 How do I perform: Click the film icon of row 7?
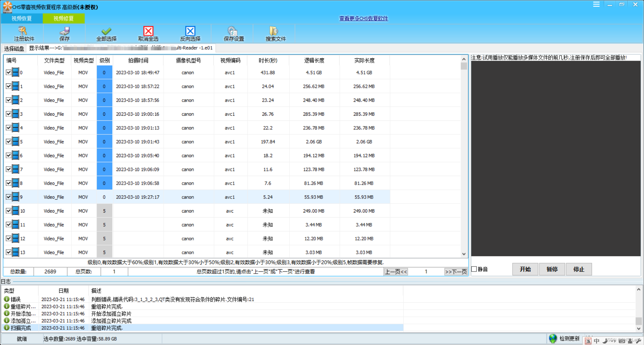[15, 169]
